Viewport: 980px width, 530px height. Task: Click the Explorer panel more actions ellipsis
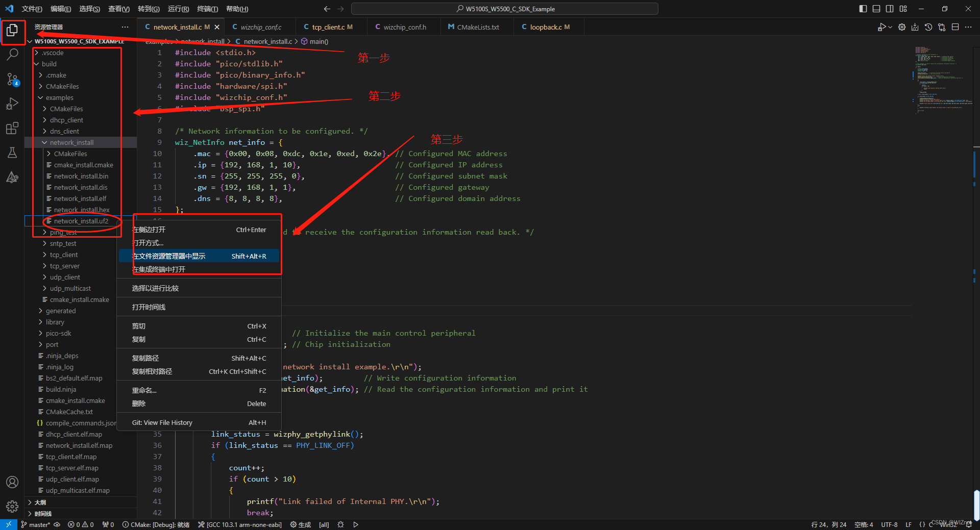[125, 27]
